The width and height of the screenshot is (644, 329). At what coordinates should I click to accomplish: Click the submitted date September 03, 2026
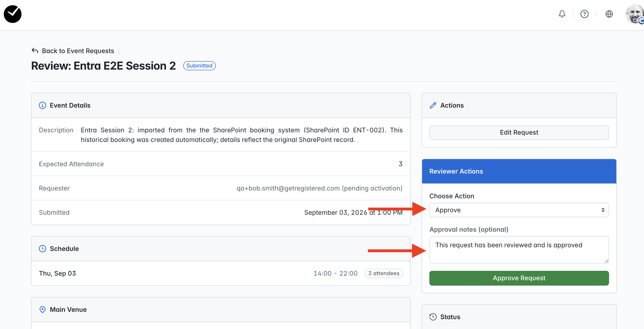[336, 212]
